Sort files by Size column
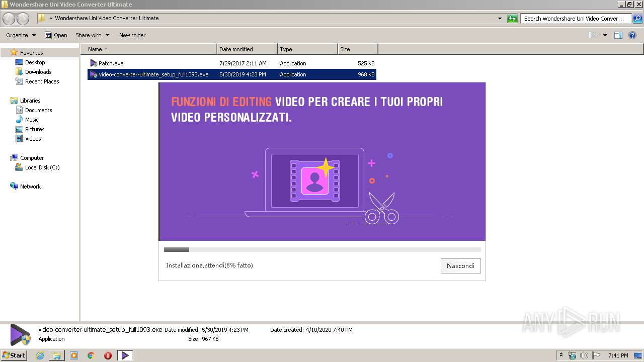Viewport: 644px width, 362px height. 358,49
